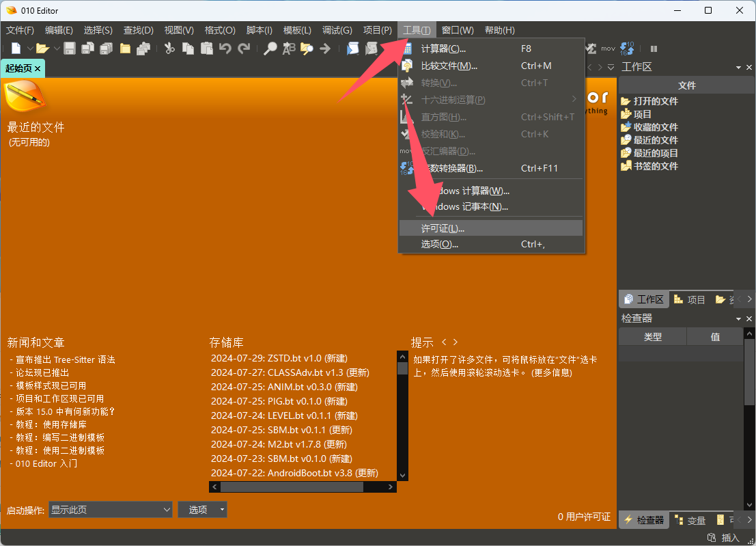Click the Copy toolbar icon
Viewport: 756px width, 546px height.
(188, 49)
